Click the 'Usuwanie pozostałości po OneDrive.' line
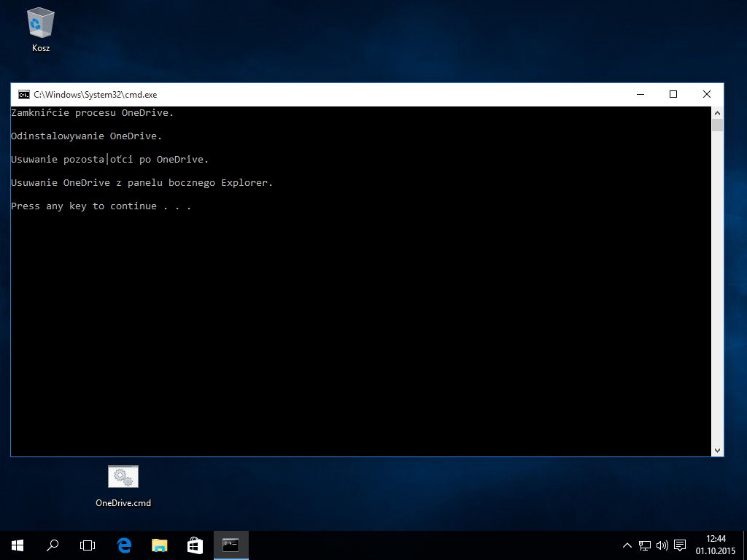Viewport: 747px width, 560px height. 109,160
